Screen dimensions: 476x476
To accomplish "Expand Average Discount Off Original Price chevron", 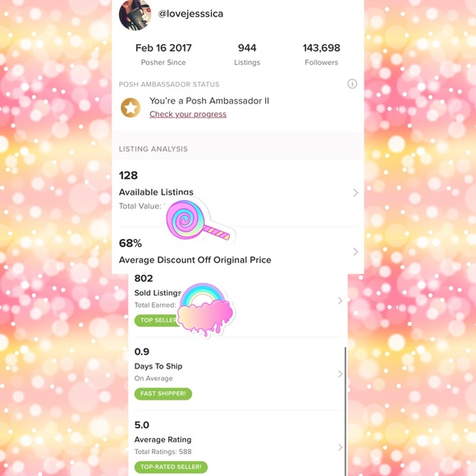I will tap(355, 252).
